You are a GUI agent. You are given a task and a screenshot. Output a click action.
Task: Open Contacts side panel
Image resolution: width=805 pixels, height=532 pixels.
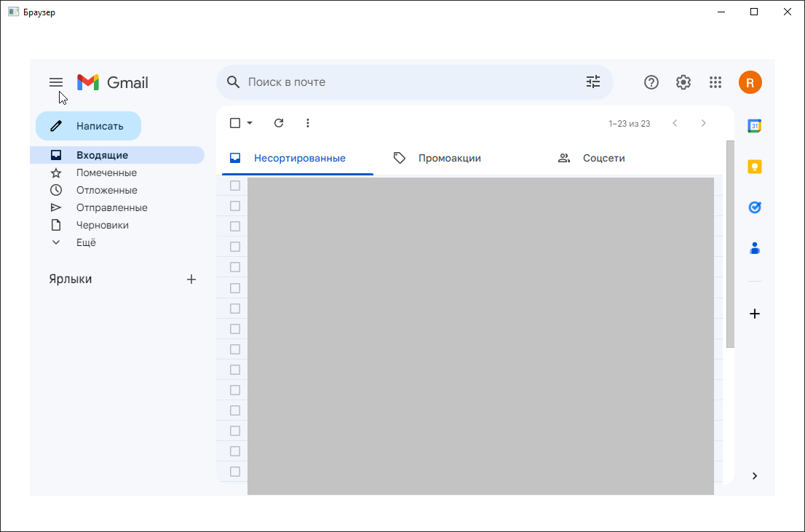click(755, 248)
